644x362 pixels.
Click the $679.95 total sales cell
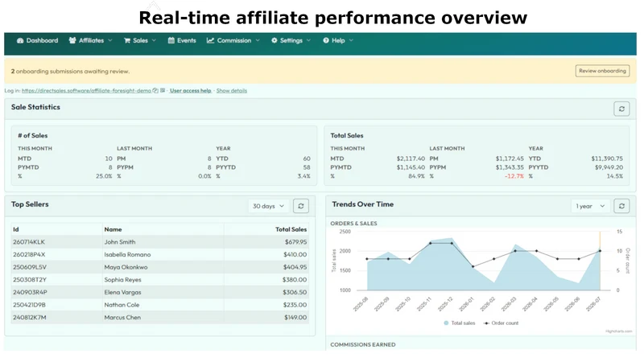pos(295,242)
